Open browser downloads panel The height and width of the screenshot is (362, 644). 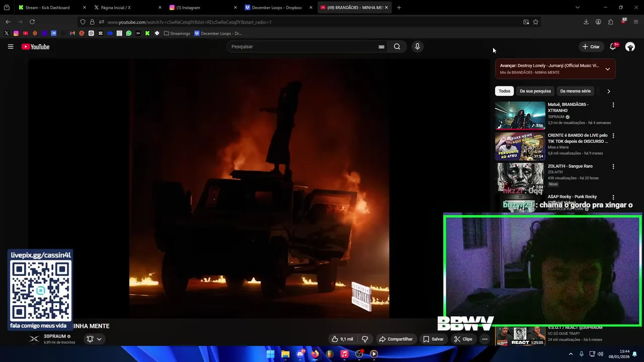point(586,22)
